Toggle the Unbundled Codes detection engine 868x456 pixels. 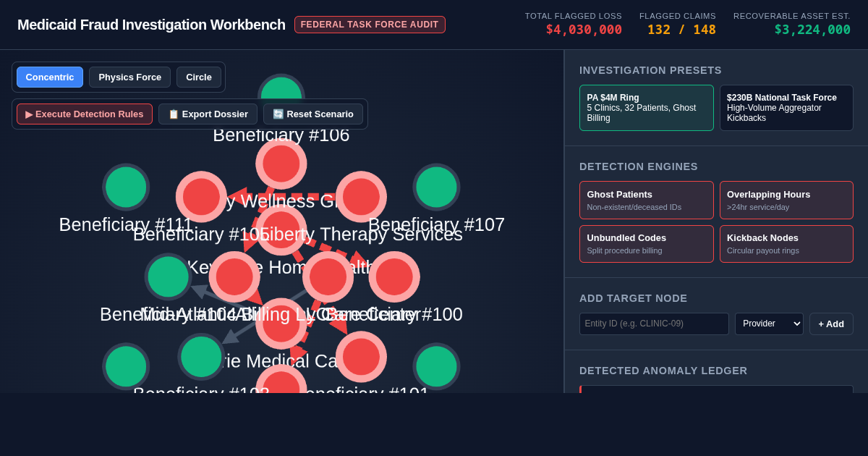pos(647,244)
